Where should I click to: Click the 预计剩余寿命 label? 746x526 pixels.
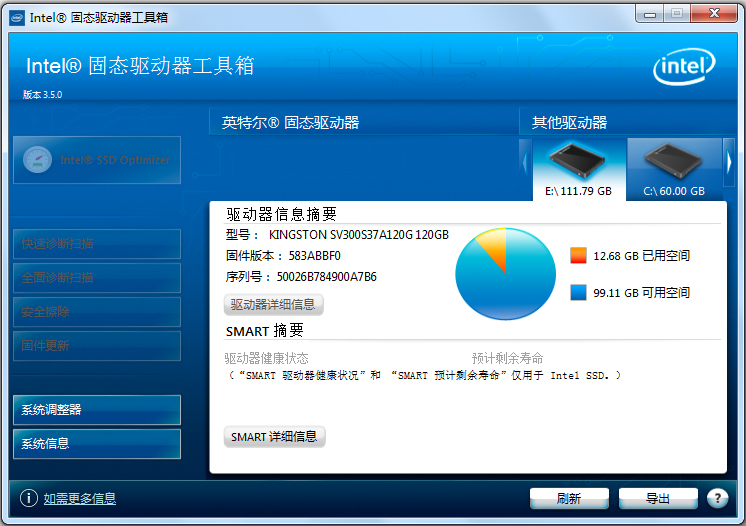(x=507, y=358)
